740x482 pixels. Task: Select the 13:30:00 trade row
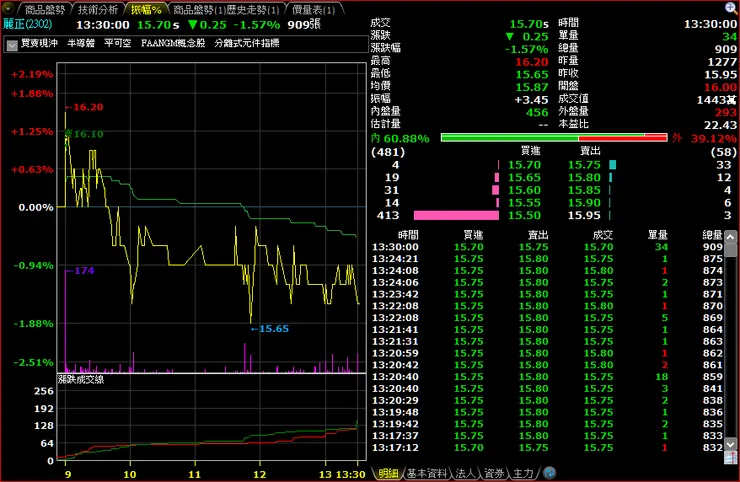(x=547, y=247)
